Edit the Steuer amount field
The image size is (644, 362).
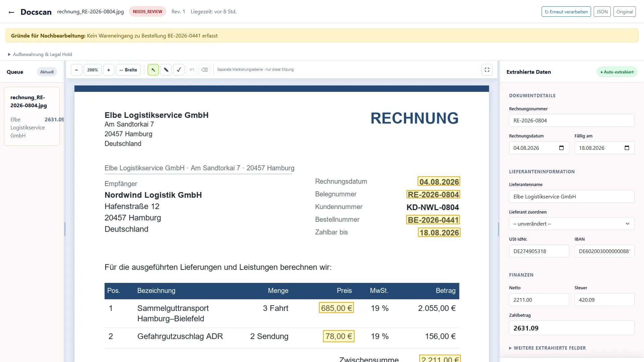[604, 300]
